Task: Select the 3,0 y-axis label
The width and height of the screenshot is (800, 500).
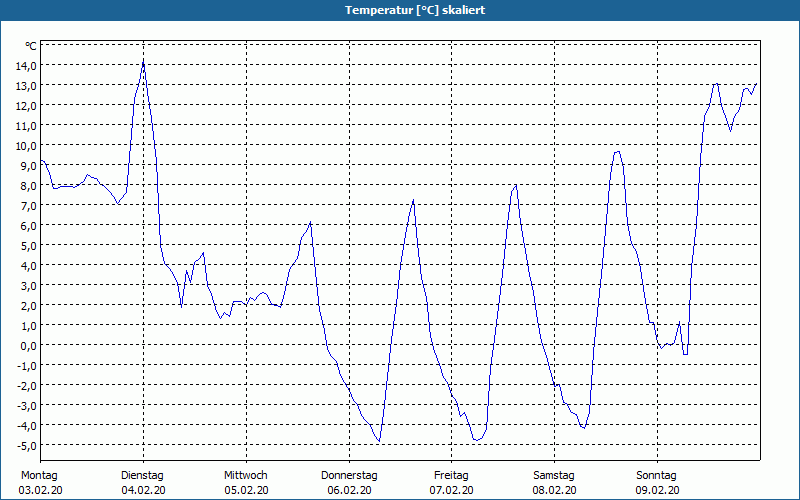Action: tap(29, 285)
